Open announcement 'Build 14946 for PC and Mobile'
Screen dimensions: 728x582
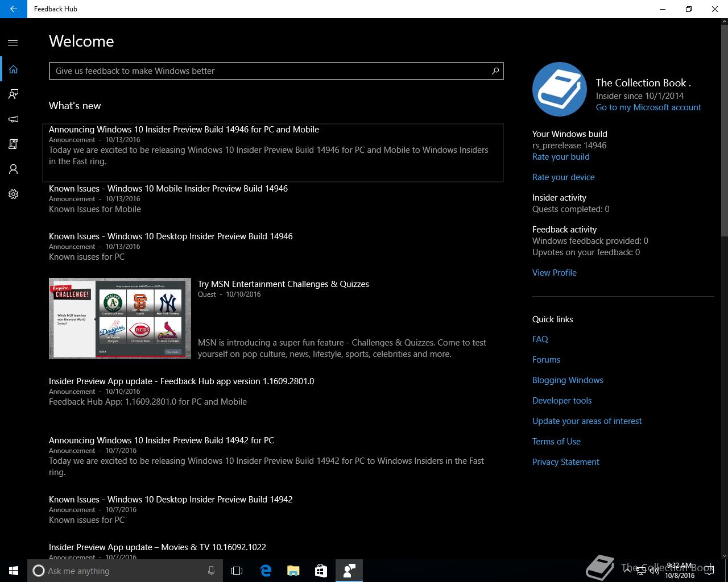pos(273,152)
